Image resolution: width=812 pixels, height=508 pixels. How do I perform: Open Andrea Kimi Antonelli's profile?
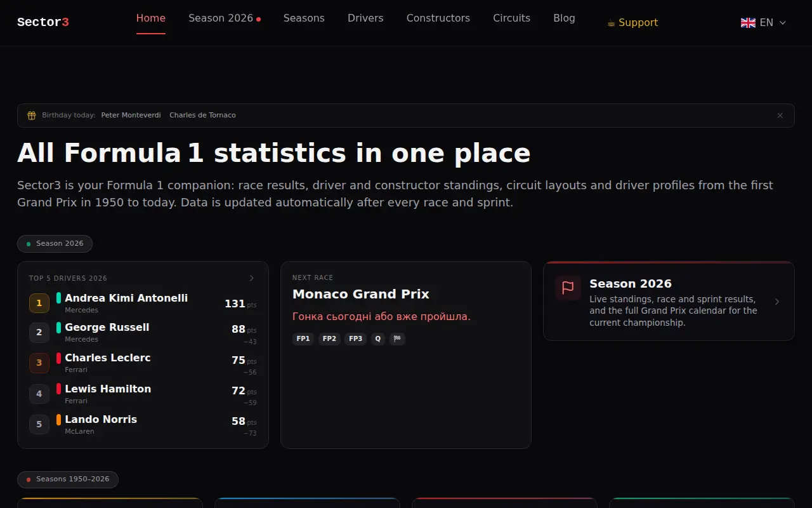[x=126, y=298]
